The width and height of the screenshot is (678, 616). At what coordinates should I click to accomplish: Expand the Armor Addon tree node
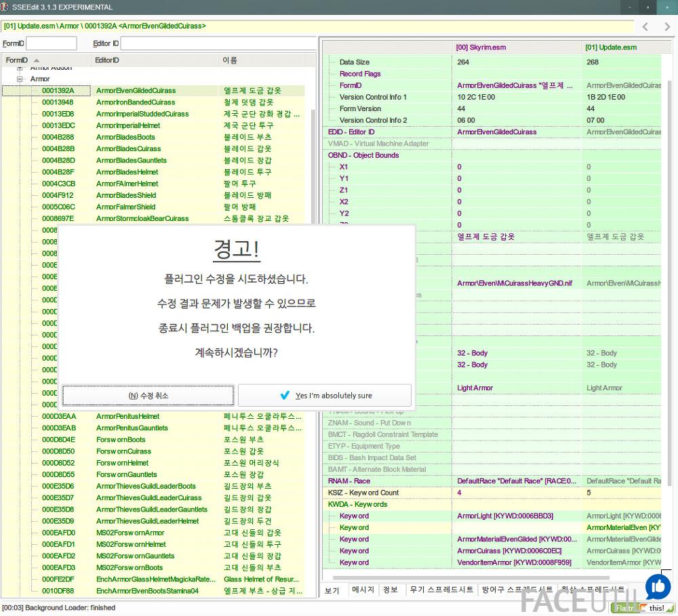pyautogui.click(x=20, y=68)
